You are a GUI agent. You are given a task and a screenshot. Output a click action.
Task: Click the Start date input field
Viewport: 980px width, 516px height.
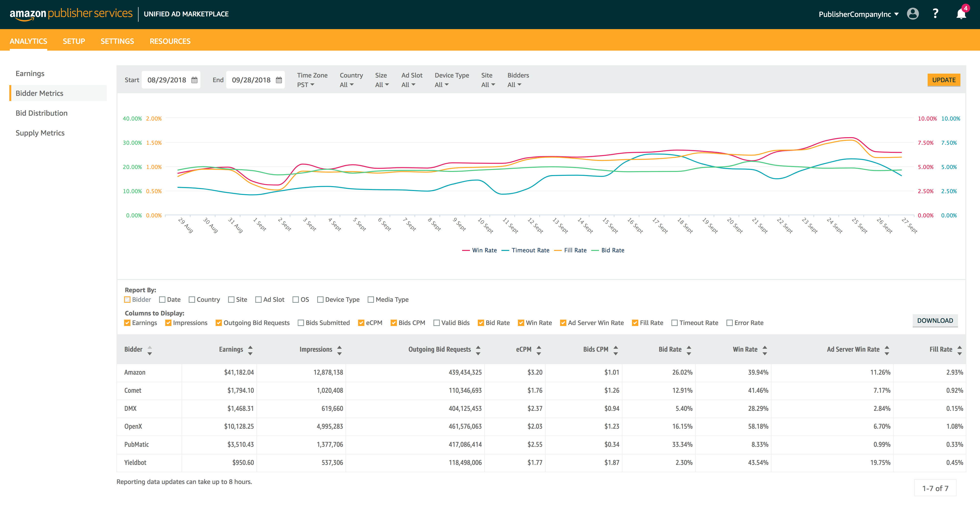171,80
